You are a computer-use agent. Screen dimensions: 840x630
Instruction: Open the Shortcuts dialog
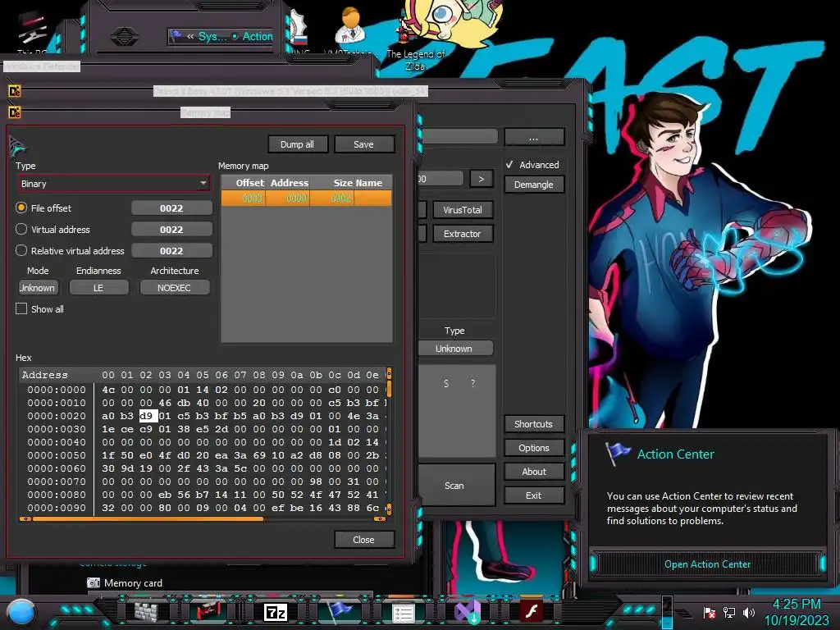(533, 424)
